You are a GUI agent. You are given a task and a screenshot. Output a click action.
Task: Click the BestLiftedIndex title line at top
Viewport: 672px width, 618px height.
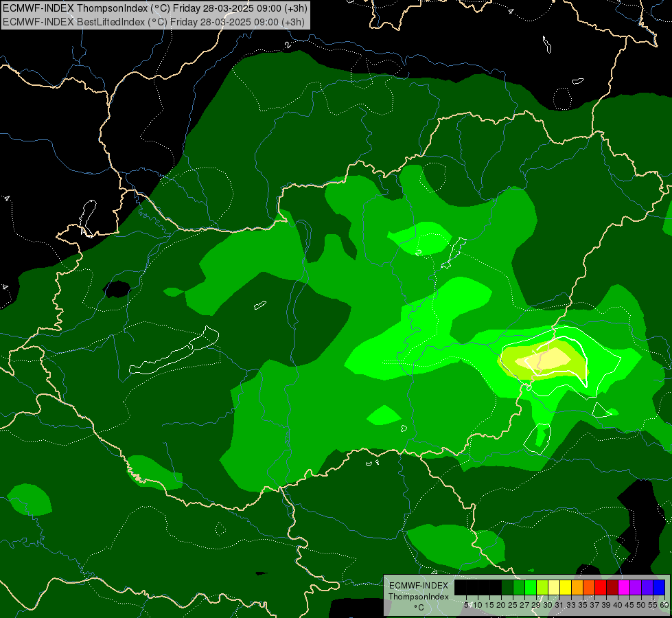point(154,22)
